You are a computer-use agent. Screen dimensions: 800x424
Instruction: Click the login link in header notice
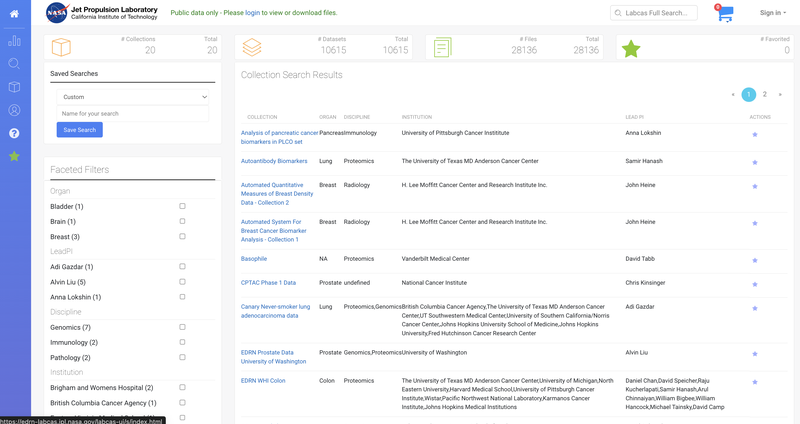tap(254, 13)
